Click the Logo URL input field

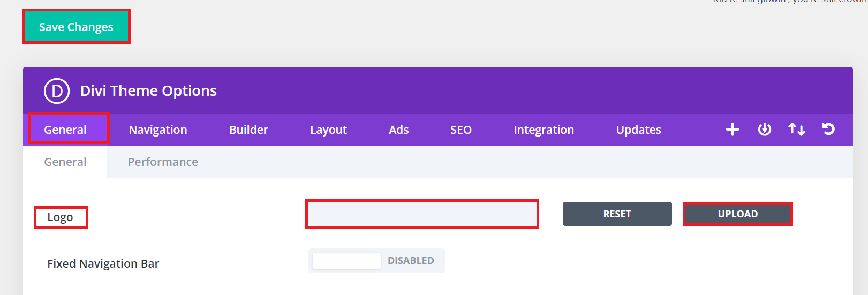pos(422,214)
